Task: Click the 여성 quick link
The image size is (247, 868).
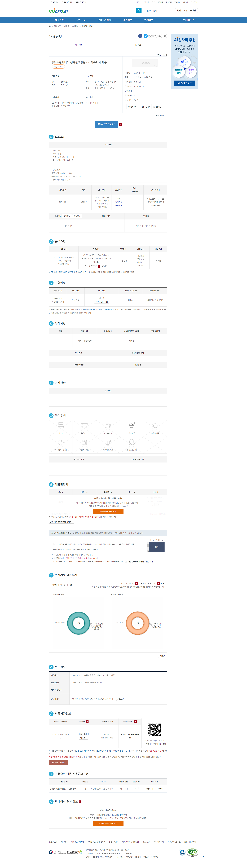Action: click(186, 10)
